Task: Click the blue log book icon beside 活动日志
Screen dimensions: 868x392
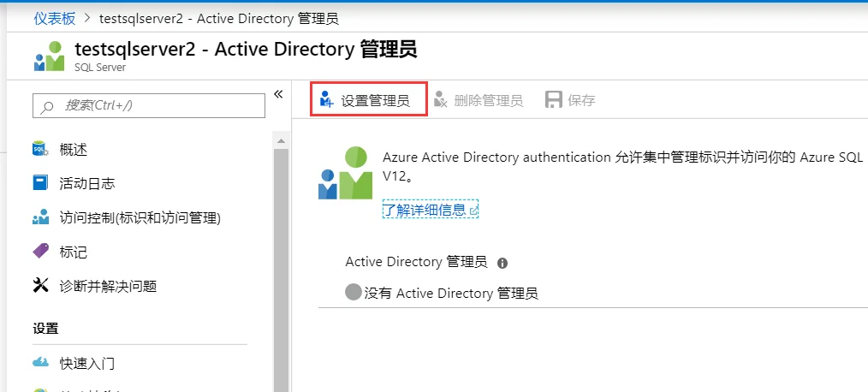Action: [x=40, y=183]
